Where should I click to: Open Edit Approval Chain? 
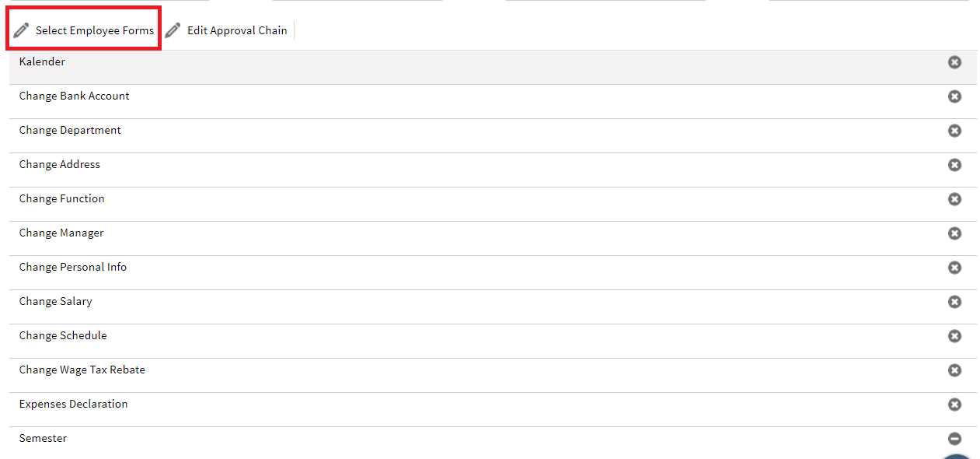(x=227, y=30)
